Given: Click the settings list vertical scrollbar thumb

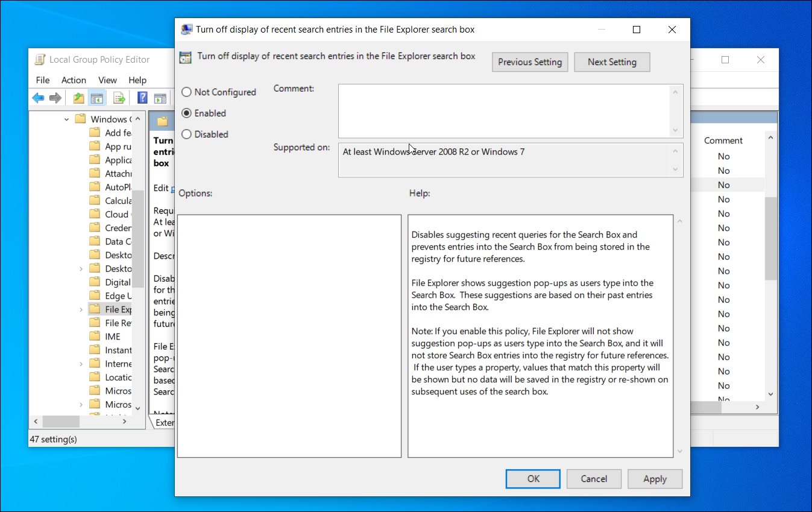Looking at the screenshot, I should (770, 238).
